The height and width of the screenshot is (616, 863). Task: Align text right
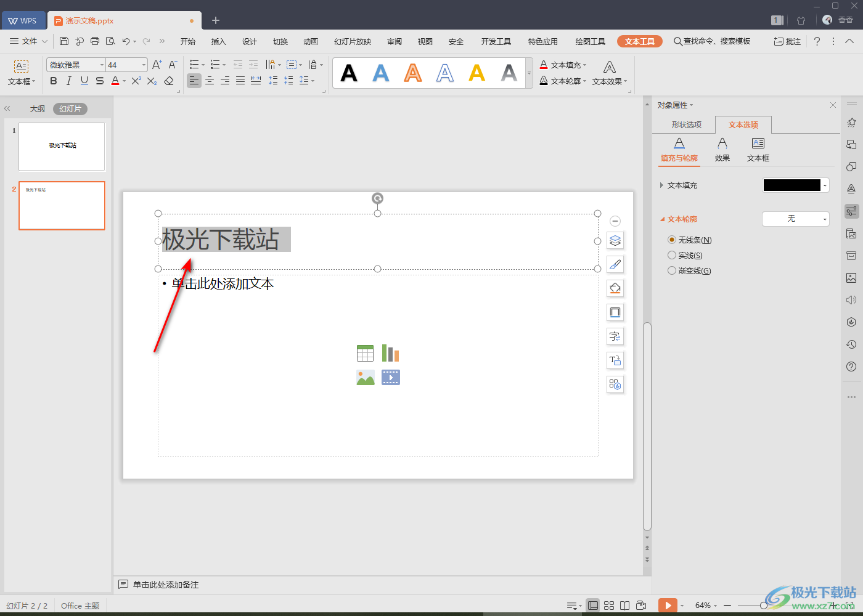(225, 81)
